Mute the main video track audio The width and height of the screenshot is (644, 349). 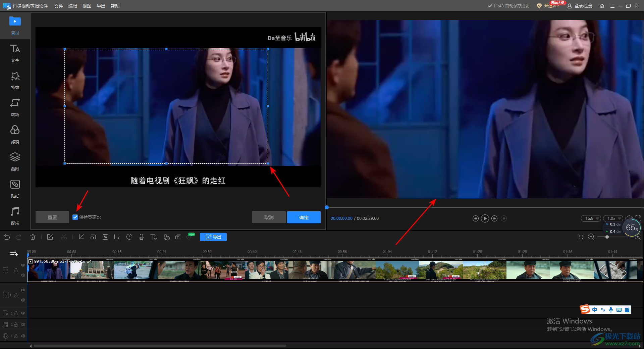(23, 275)
